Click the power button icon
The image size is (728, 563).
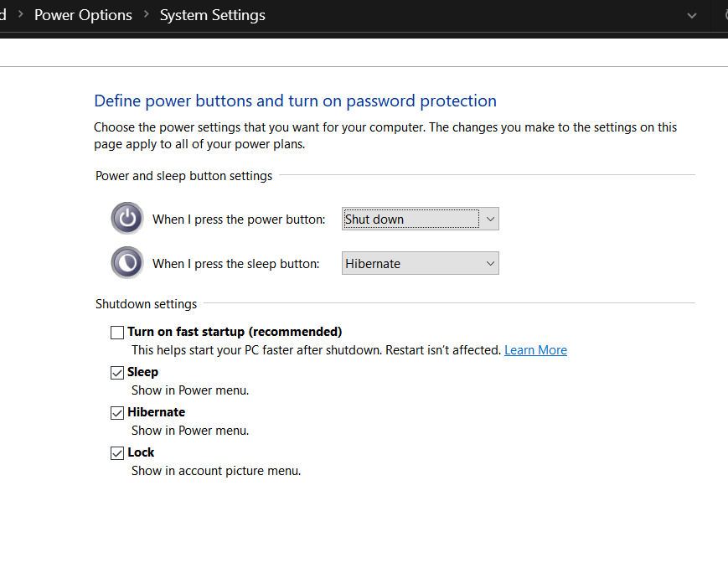(127, 219)
